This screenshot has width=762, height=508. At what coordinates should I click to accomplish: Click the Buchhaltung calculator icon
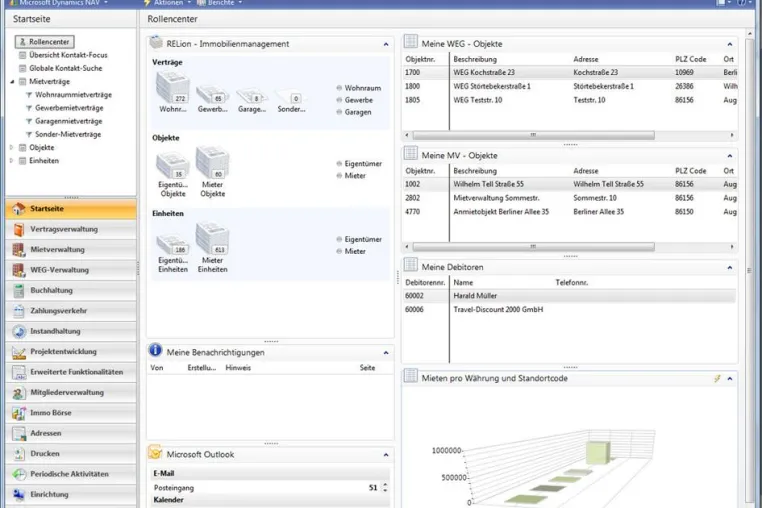pos(18,291)
